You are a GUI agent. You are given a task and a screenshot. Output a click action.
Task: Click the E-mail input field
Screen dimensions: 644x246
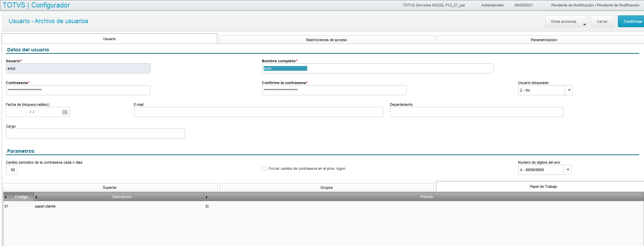pos(258,112)
